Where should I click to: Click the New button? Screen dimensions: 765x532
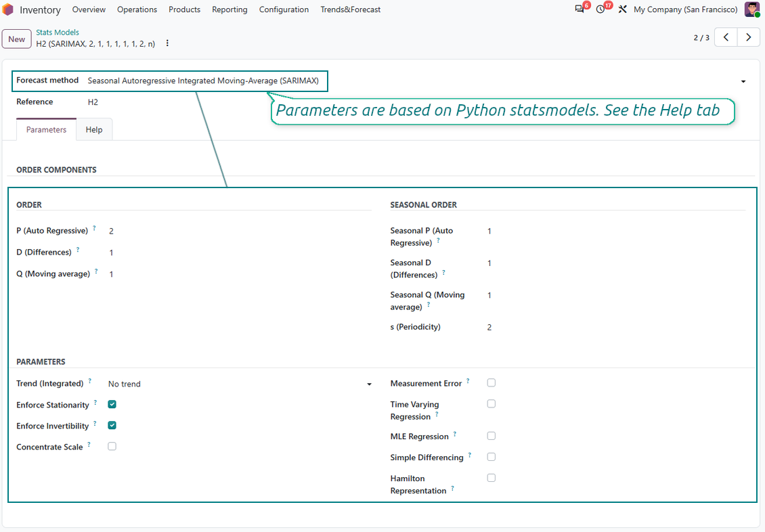coord(17,39)
